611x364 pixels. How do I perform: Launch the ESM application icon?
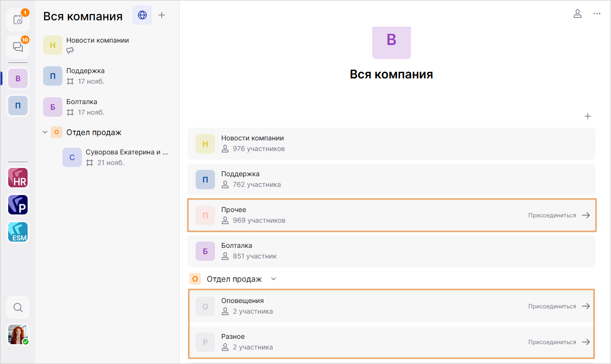pyautogui.click(x=18, y=232)
